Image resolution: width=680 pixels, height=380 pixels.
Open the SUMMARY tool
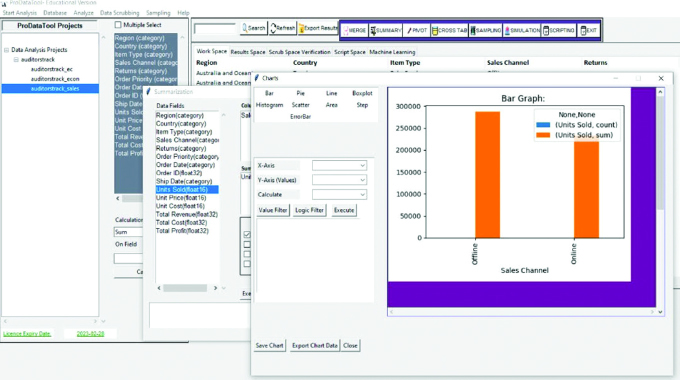(386, 30)
